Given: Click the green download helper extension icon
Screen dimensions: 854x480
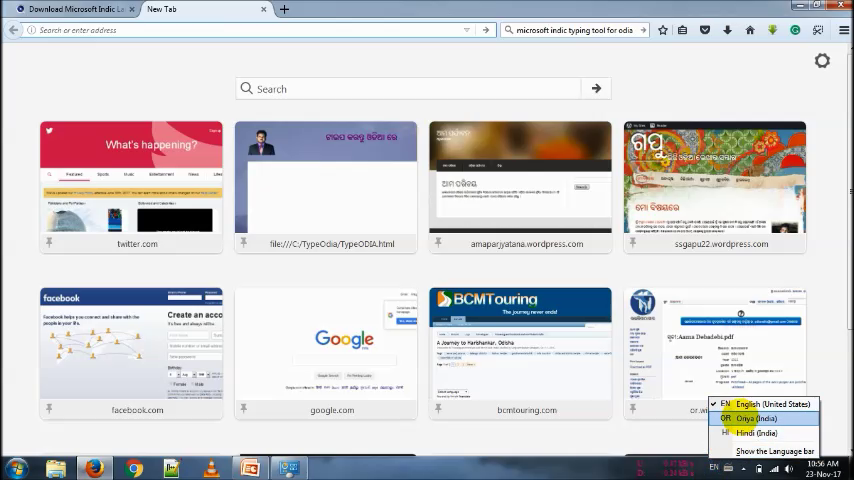Looking at the screenshot, I should pos(773,30).
